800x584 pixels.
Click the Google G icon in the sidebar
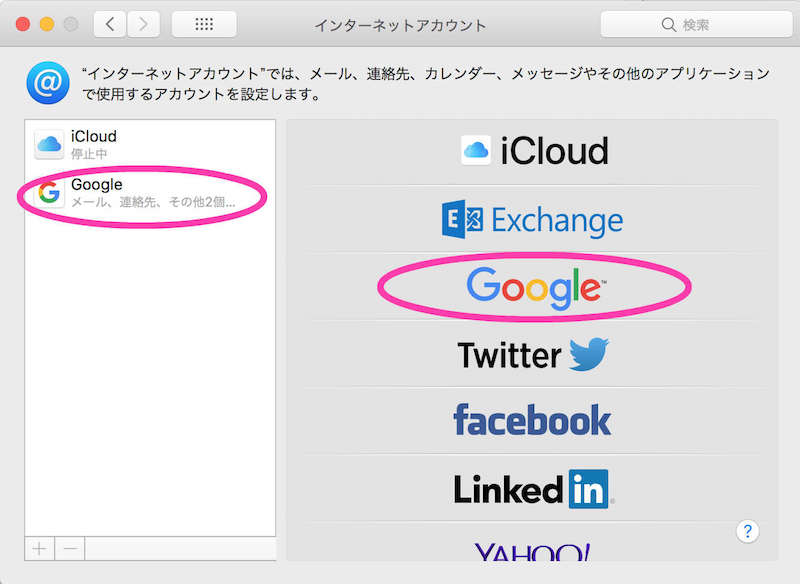click(x=49, y=193)
